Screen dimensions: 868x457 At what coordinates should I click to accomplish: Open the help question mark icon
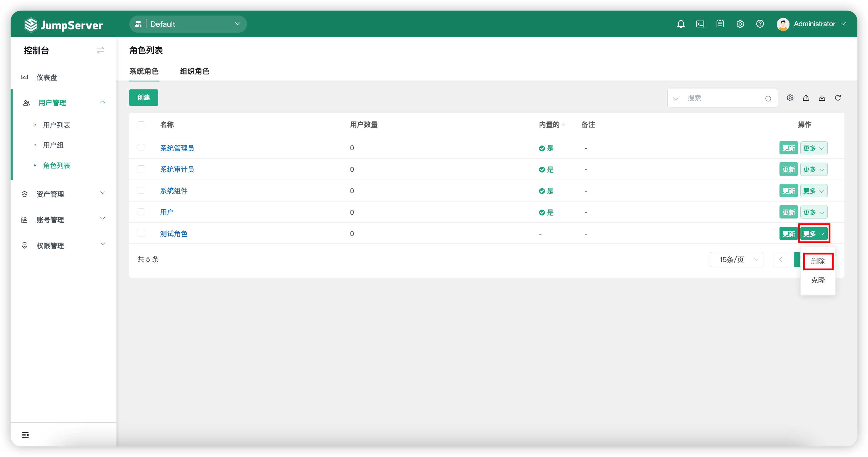point(760,24)
